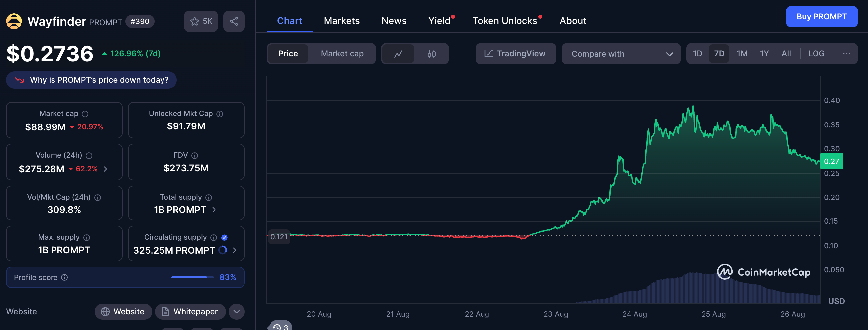Toggle LOG scale on chart

pos(816,54)
